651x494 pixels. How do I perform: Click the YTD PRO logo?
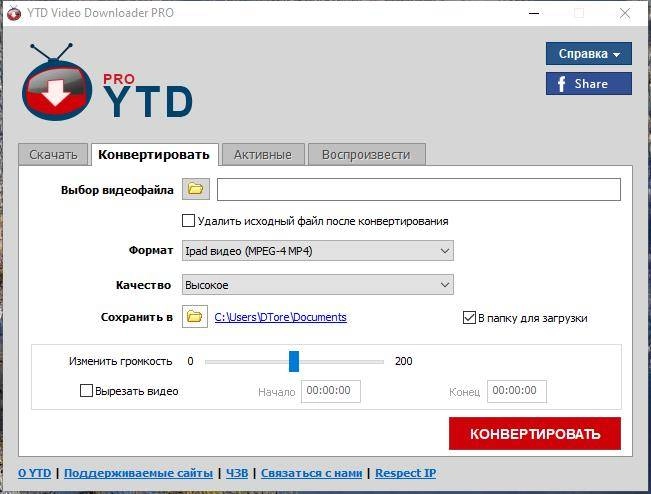pyautogui.click(x=107, y=82)
